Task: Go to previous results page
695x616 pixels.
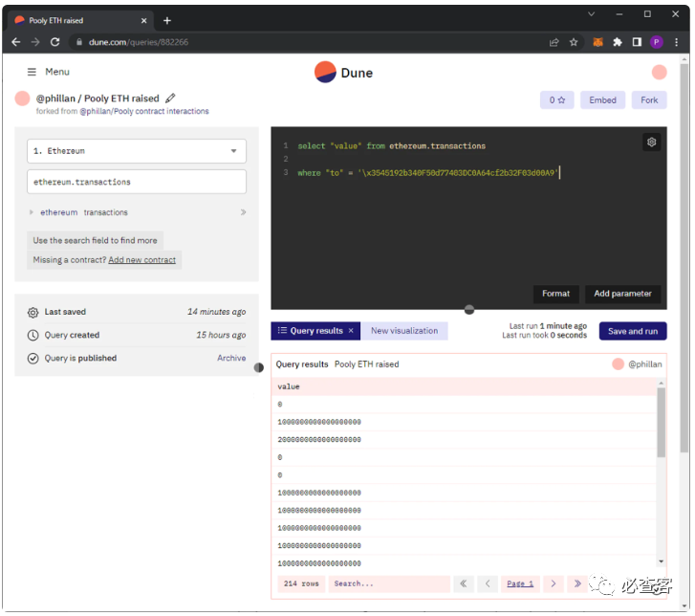Action: (488, 584)
